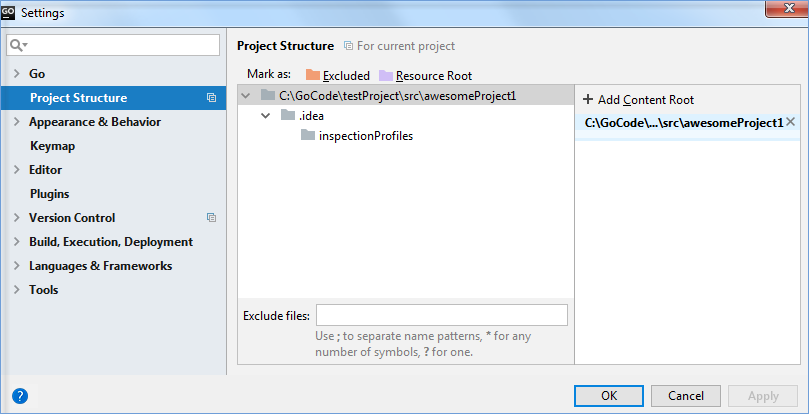Screen dimensions: 809x414
Task: Click the inspectionProfiles folder icon
Action: [x=308, y=136]
